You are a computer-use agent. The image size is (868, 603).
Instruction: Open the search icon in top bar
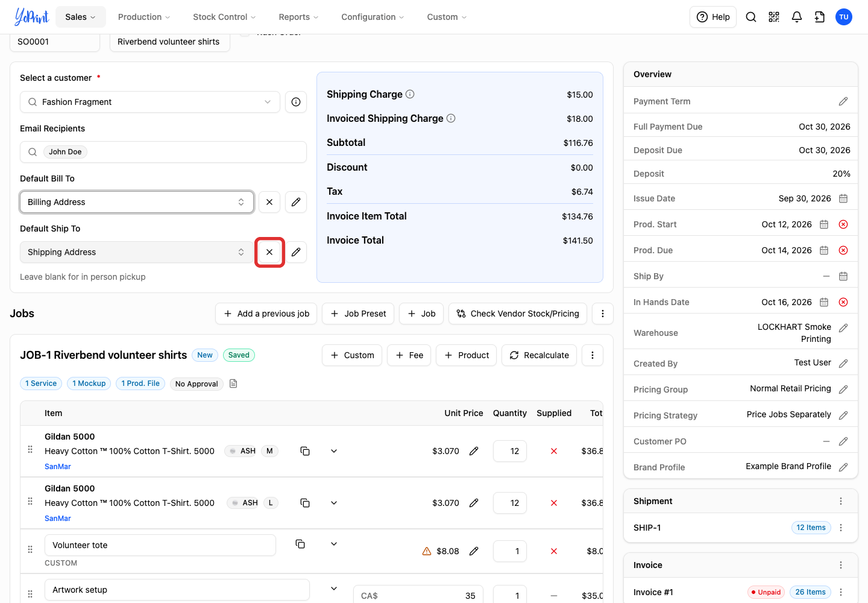tap(751, 17)
